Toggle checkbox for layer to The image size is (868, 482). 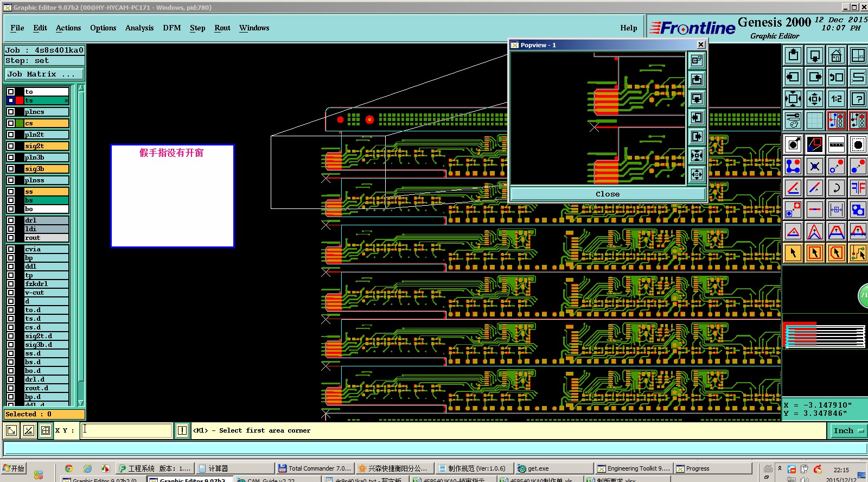(11, 92)
